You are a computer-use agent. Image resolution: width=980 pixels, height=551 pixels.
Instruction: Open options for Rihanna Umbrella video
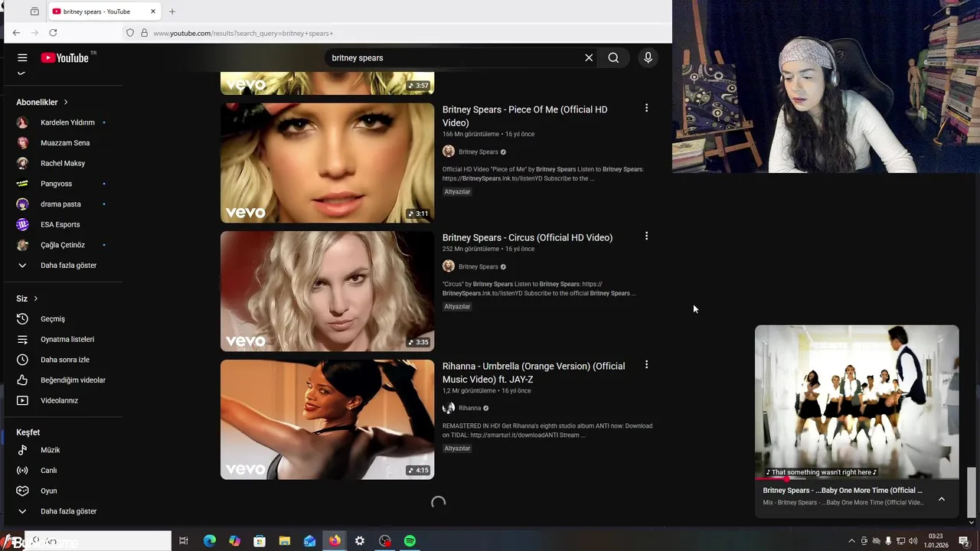tap(646, 365)
